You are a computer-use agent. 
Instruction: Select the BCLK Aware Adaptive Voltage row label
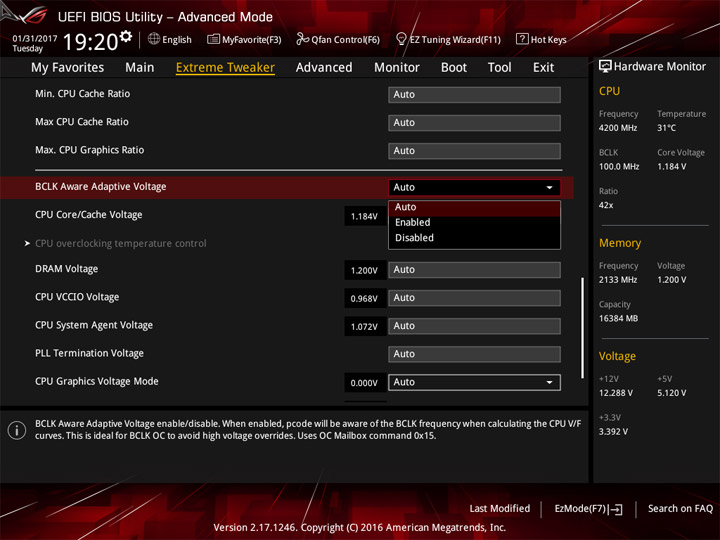tap(101, 187)
